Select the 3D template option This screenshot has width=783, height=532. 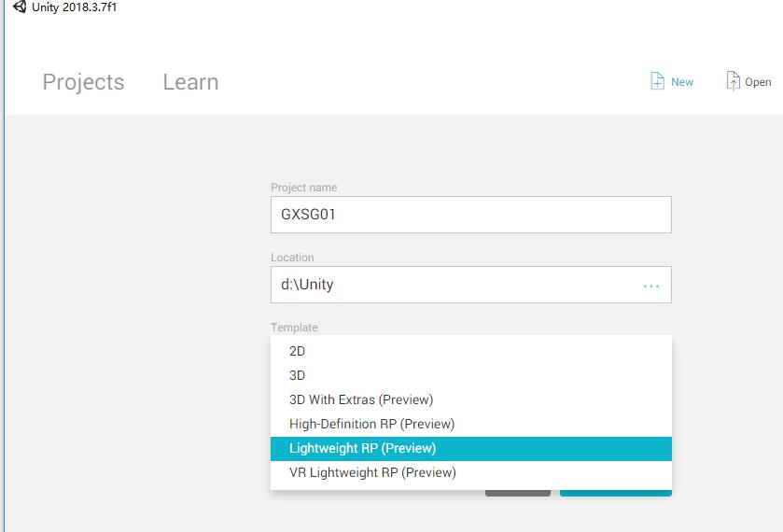click(x=471, y=375)
